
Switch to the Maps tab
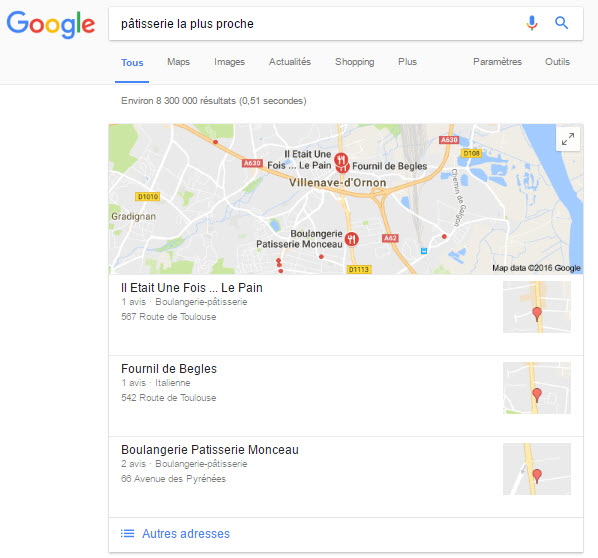click(x=178, y=62)
